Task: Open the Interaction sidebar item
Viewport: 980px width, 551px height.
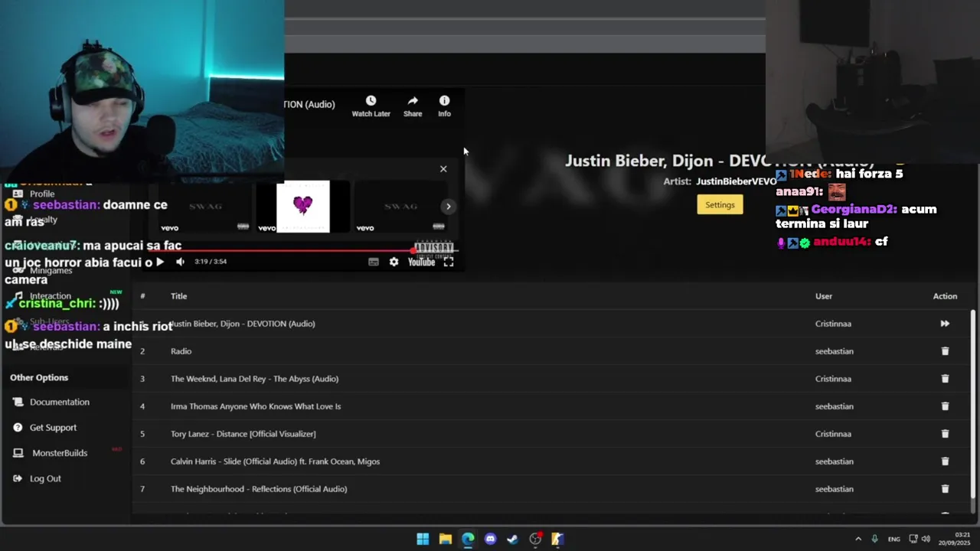Action: (x=51, y=296)
